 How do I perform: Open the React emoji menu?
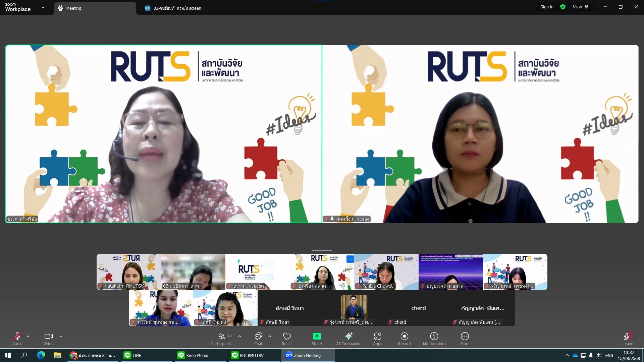[287, 339]
